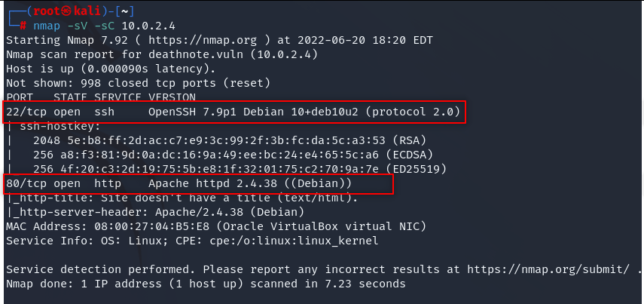Click the Nmap done scanned in 7.23 seconds line
Screen dimensions: 644x304
click(x=206, y=284)
